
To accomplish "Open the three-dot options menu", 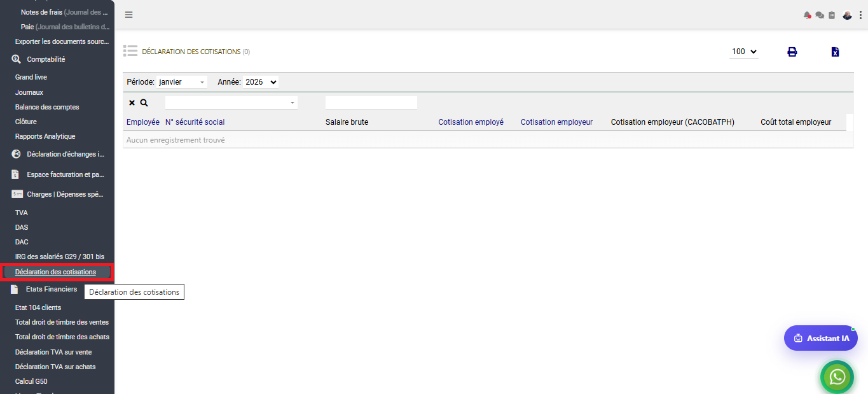I will click(x=860, y=15).
